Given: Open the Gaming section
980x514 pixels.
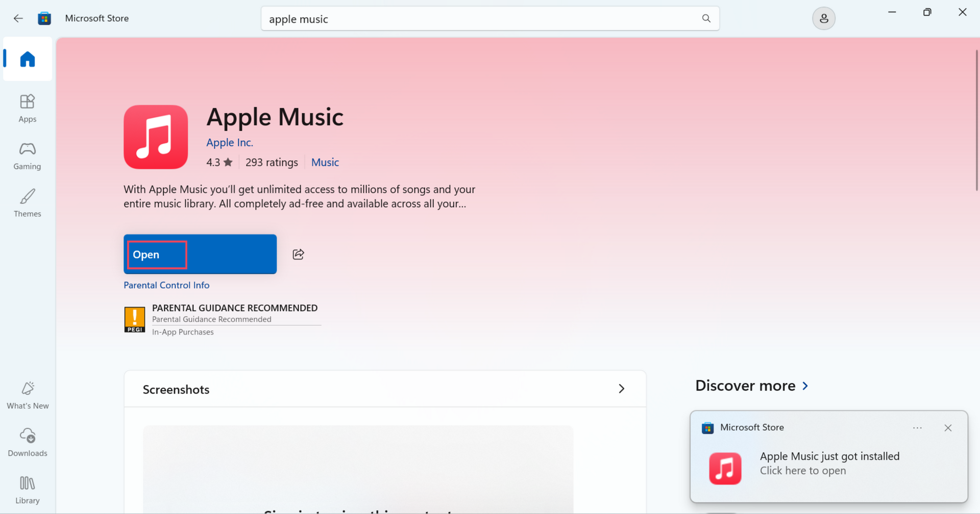Looking at the screenshot, I should click(28, 156).
